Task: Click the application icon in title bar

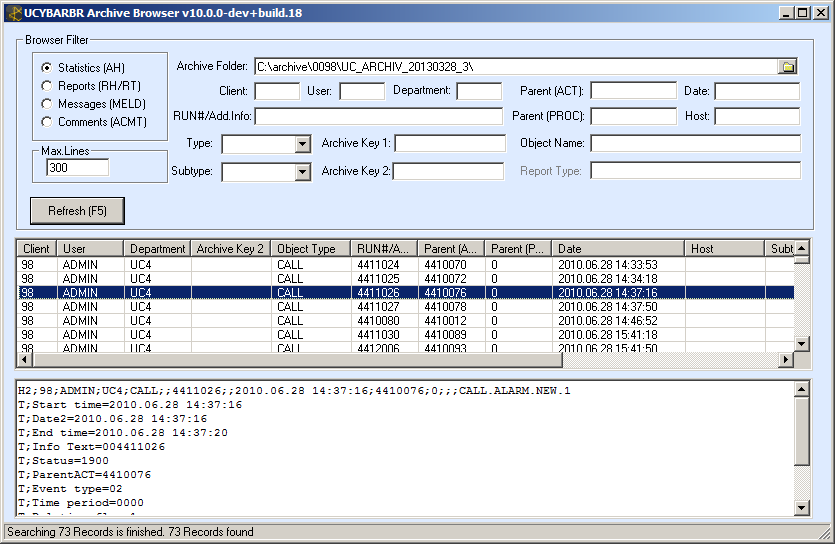Action: point(13,13)
